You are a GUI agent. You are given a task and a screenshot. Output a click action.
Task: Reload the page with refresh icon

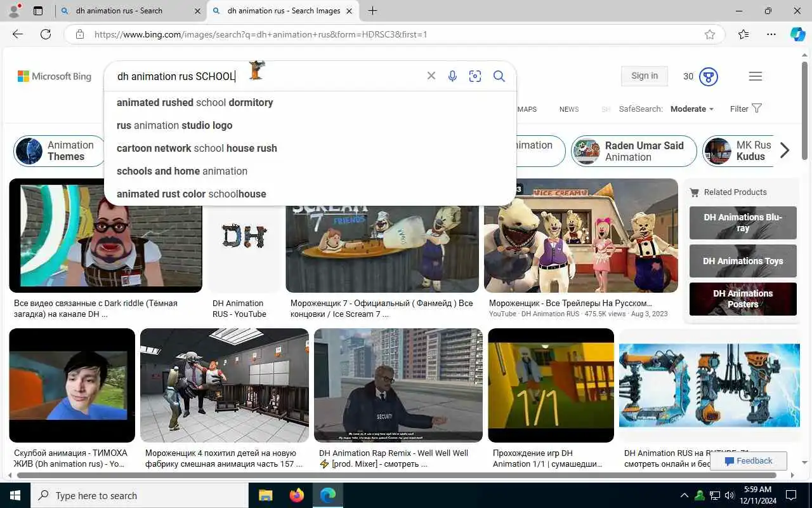(x=46, y=34)
